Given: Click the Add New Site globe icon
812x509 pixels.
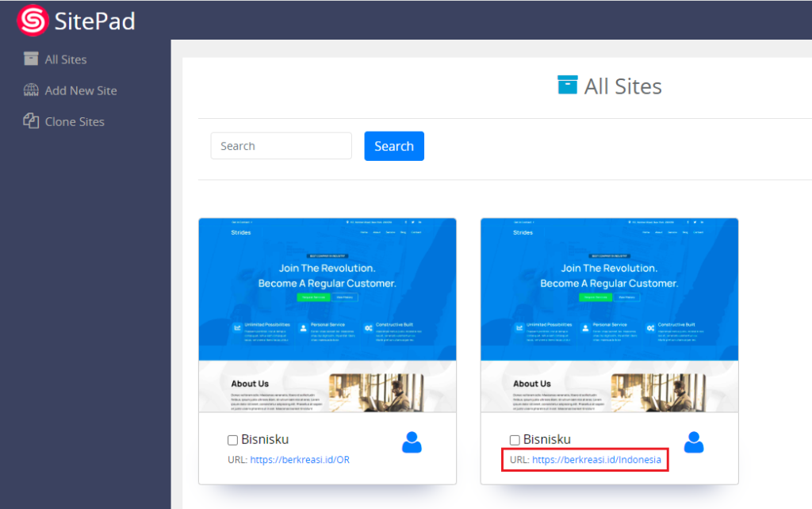Looking at the screenshot, I should [32, 90].
